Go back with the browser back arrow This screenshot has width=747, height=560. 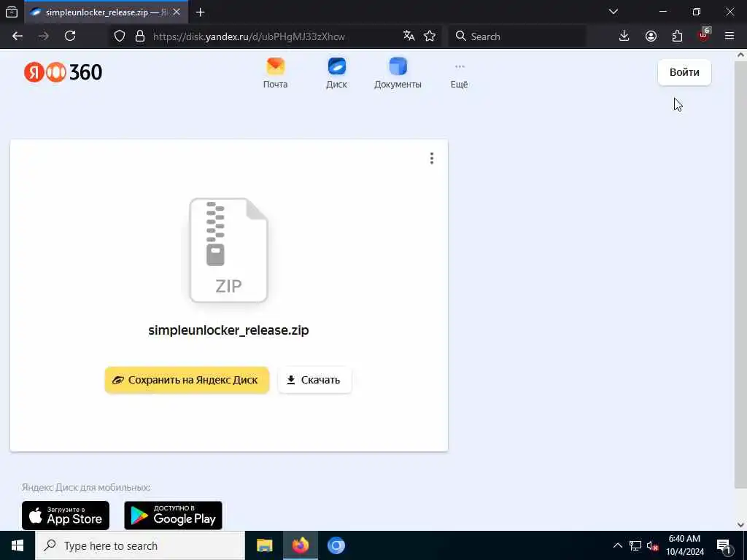tap(18, 36)
